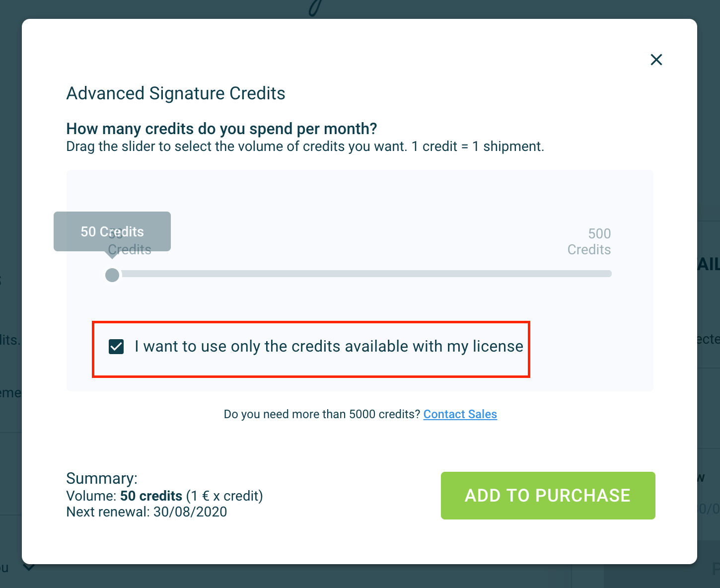Click the 'I want to use only the credits' label
Screen dimensions: 720x588
point(329,346)
